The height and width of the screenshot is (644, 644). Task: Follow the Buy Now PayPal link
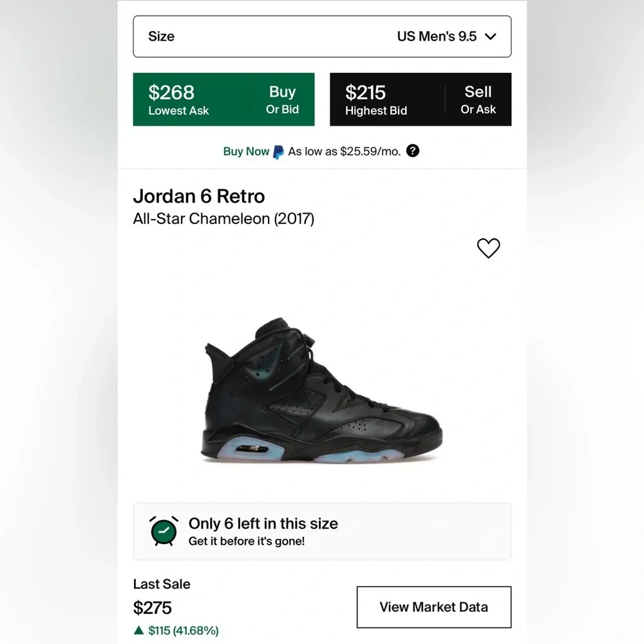[246, 151]
